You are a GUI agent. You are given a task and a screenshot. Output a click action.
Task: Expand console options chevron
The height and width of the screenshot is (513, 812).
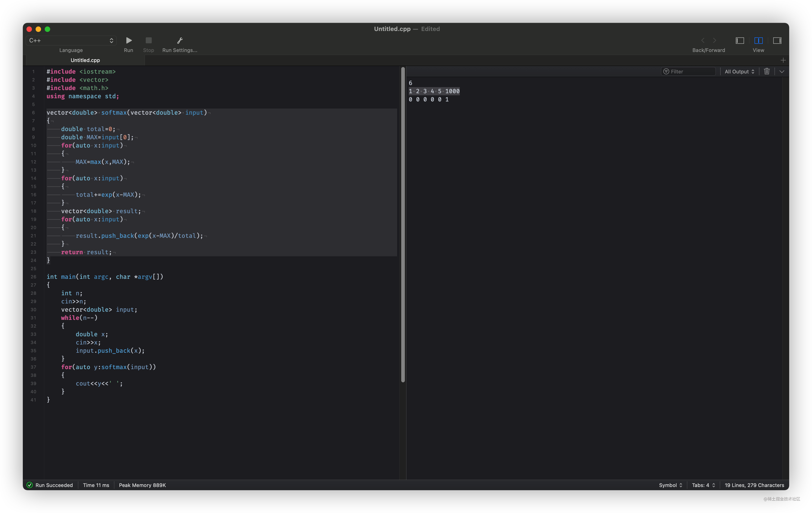[x=782, y=71]
